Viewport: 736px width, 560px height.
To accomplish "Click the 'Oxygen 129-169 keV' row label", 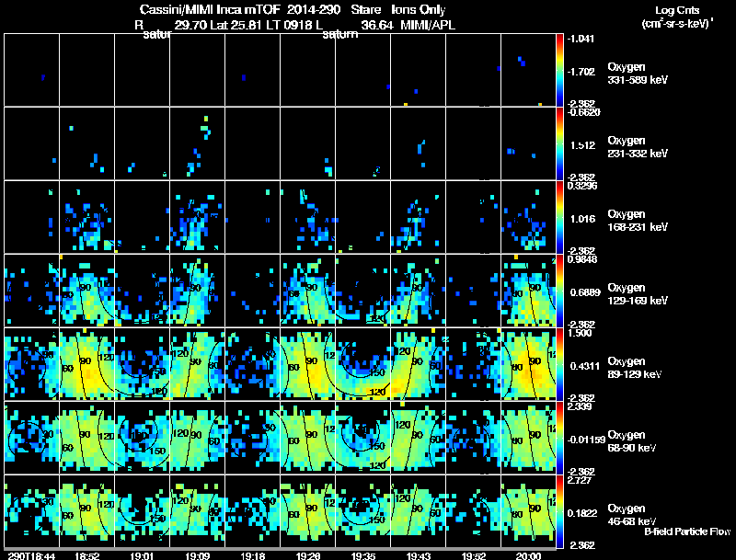I will (x=638, y=294).
